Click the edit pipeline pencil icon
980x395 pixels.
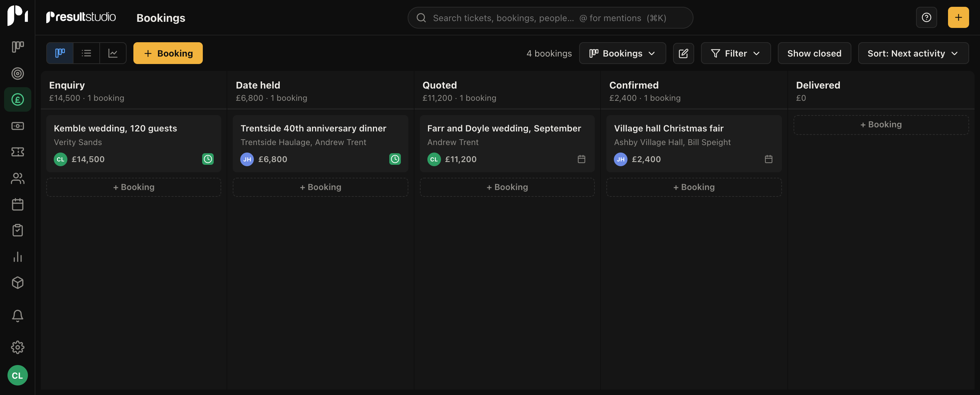click(683, 53)
